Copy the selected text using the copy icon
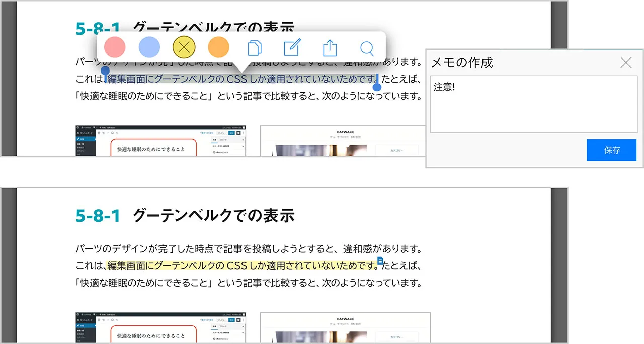The width and height of the screenshot is (644, 344). 255,48
